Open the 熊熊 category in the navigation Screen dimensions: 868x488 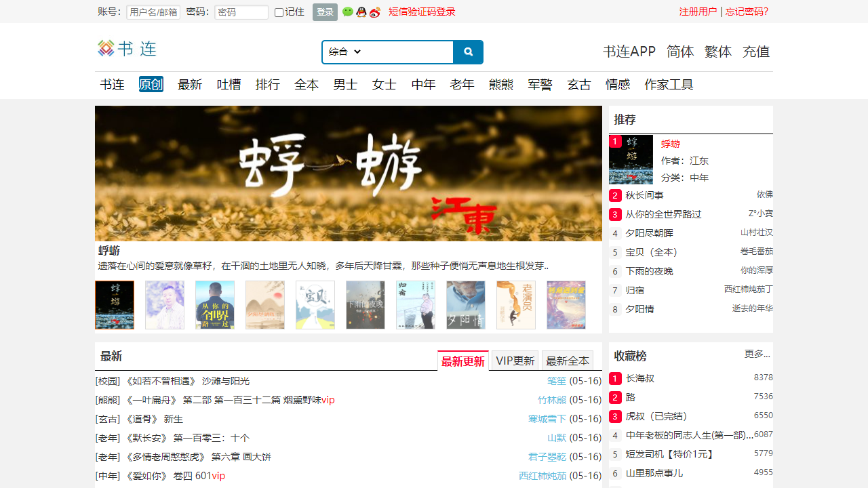(501, 85)
